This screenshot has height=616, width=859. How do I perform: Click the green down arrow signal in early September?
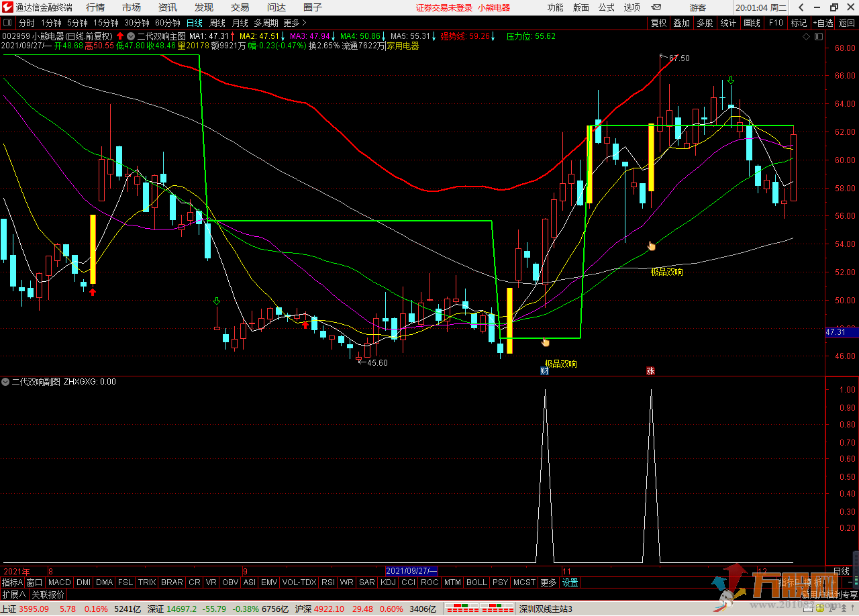point(217,301)
